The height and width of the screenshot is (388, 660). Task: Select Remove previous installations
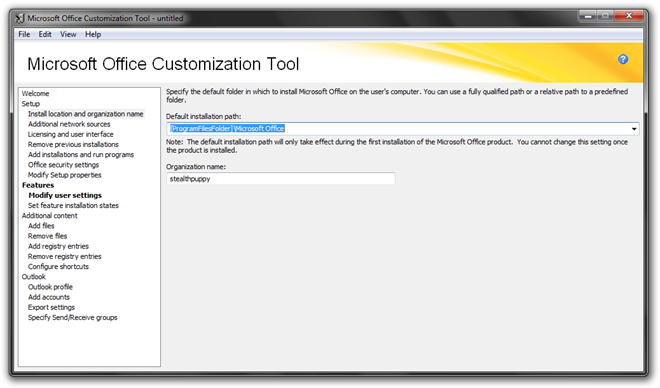73,144
